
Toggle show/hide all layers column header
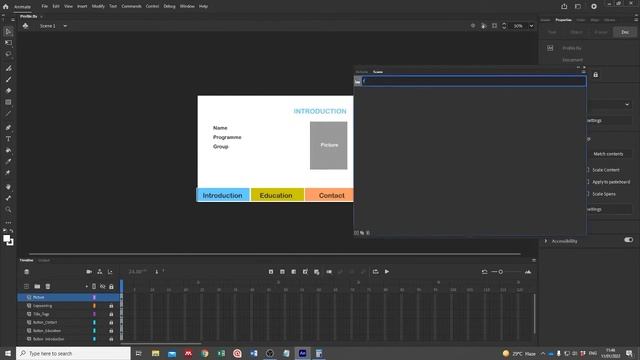[x=102, y=287]
